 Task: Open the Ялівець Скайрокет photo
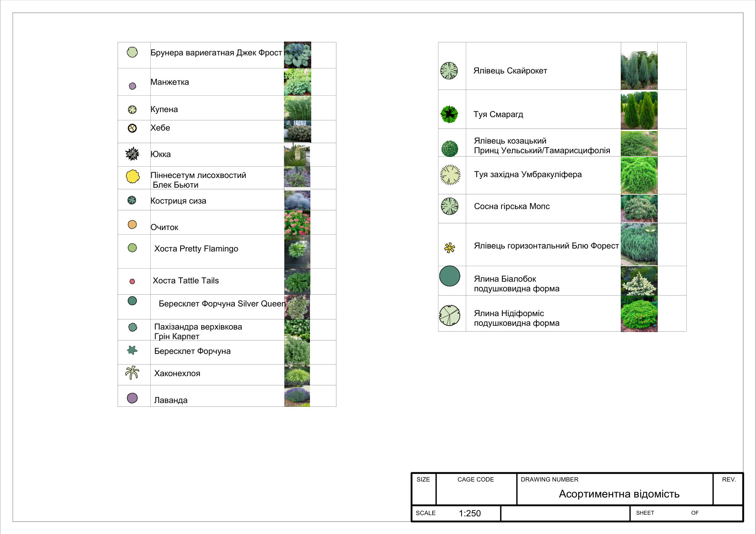click(639, 71)
